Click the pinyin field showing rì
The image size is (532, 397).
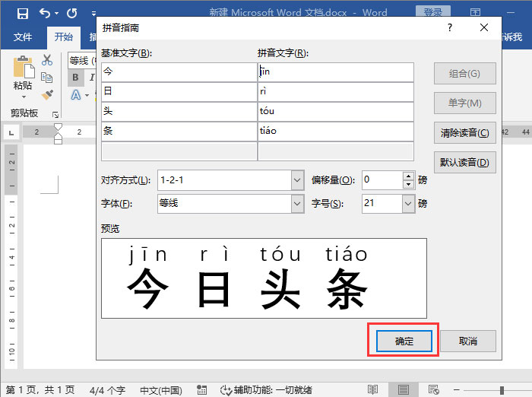pyautogui.click(x=336, y=92)
